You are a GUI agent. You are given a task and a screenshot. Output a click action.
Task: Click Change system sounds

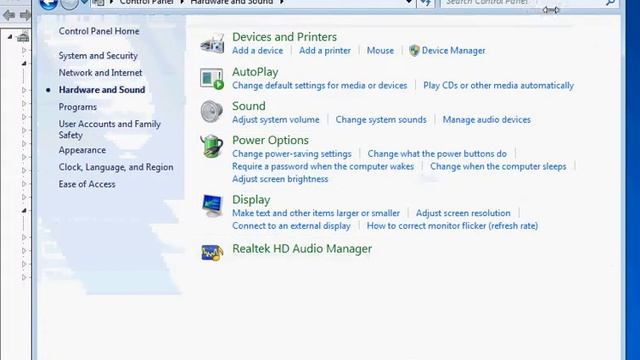click(x=381, y=120)
